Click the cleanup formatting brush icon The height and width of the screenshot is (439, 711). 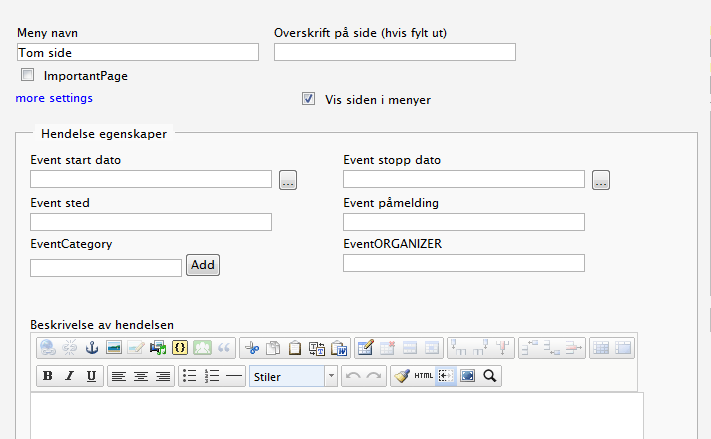(x=401, y=377)
